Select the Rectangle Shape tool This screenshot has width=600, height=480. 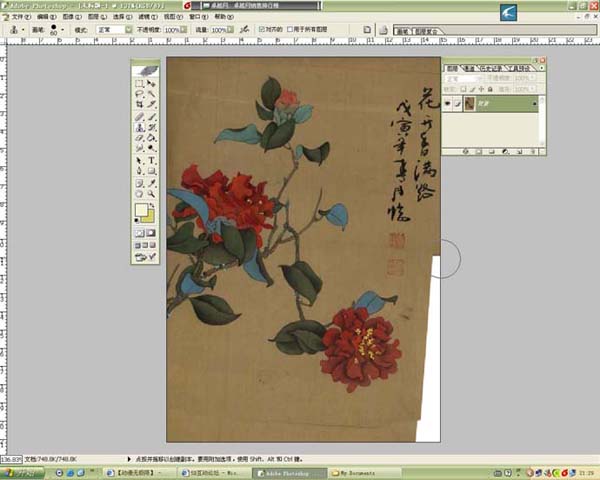152,171
